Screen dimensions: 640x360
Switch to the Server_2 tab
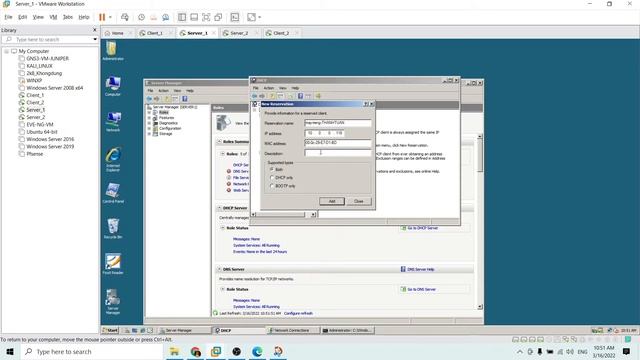[239, 33]
